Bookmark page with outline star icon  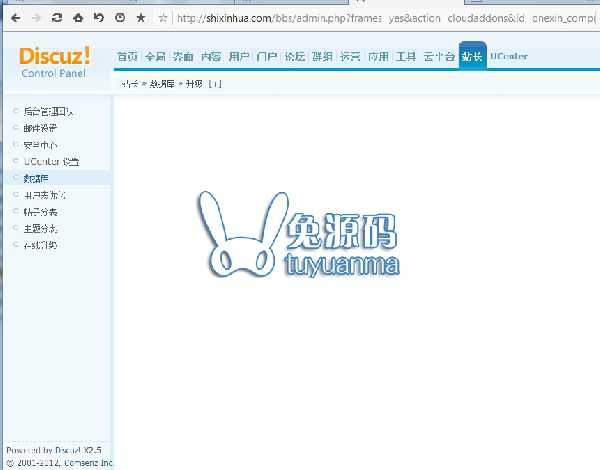pos(163,18)
